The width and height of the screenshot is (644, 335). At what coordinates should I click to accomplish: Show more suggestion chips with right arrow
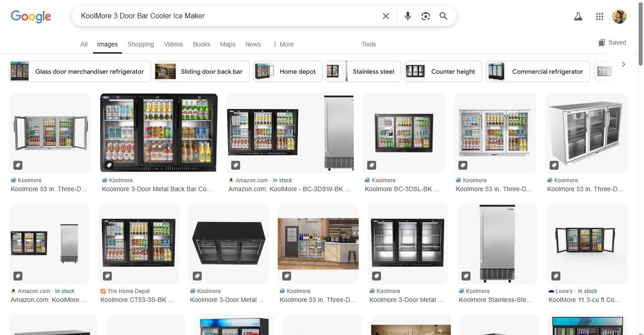click(623, 64)
